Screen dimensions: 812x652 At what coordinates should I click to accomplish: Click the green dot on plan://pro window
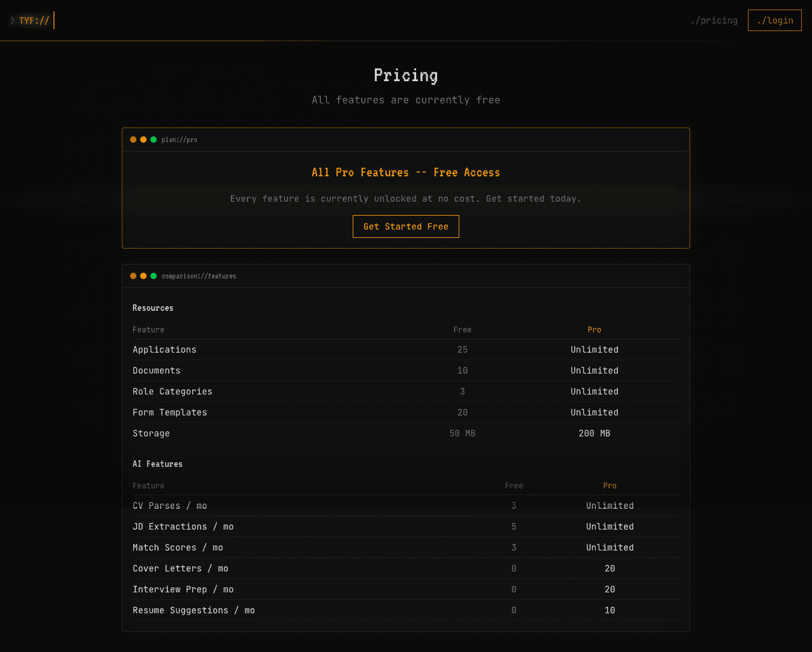[154, 140]
